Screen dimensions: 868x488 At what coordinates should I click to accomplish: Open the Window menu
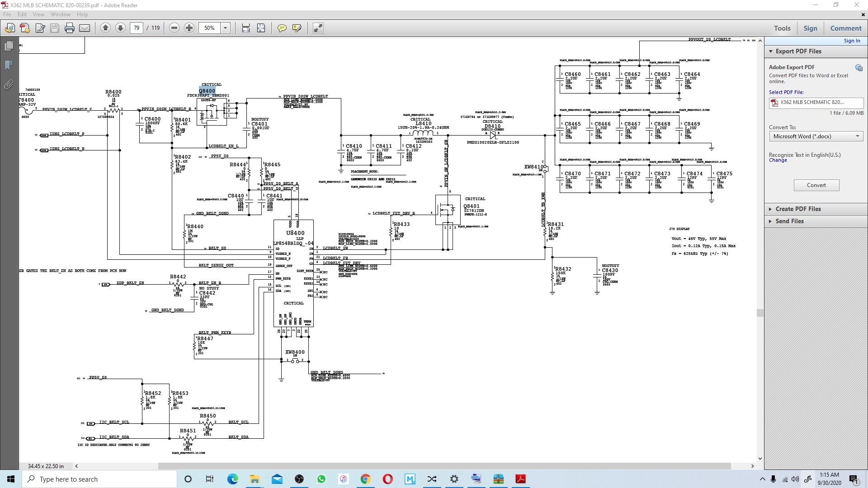point(60,14)
